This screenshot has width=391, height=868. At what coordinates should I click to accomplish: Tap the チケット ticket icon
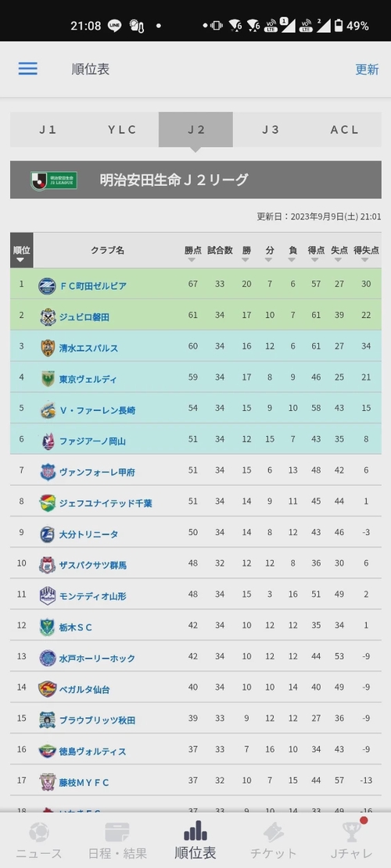click(274, 832)
